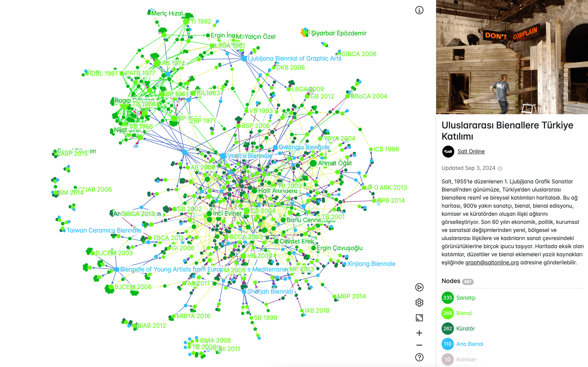Zoom out with the minus icon
The height and width of the screenshot is (367, 588).
[419, 345]
